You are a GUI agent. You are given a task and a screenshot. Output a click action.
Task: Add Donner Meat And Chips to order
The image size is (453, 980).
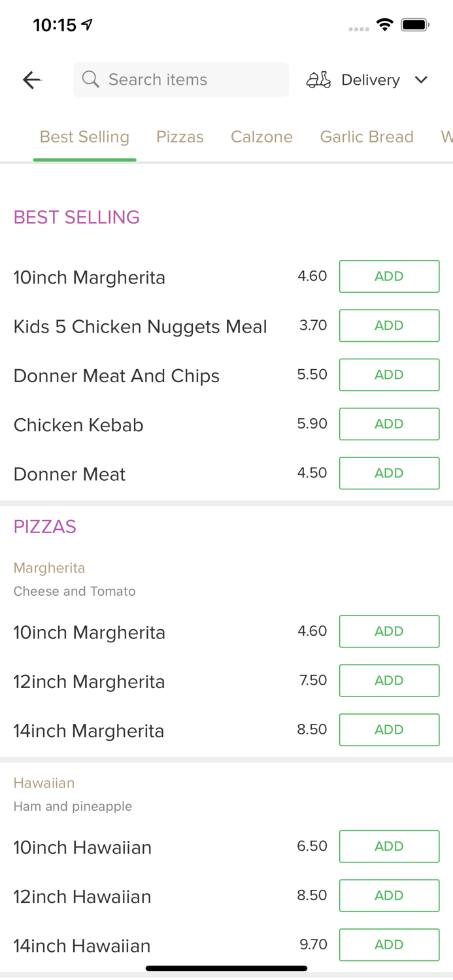pos(389,374)
